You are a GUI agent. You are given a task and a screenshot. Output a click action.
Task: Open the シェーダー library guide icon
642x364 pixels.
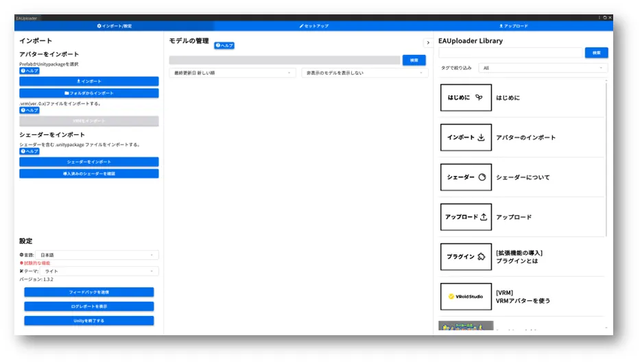[x=466, y=178]
